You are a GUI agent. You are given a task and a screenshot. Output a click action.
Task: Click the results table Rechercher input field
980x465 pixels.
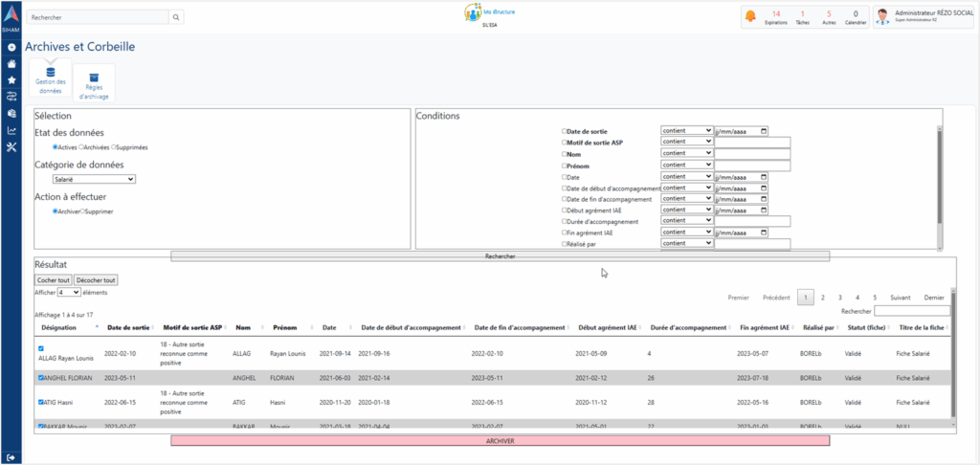pyautogui.click(x=912, y=311)
